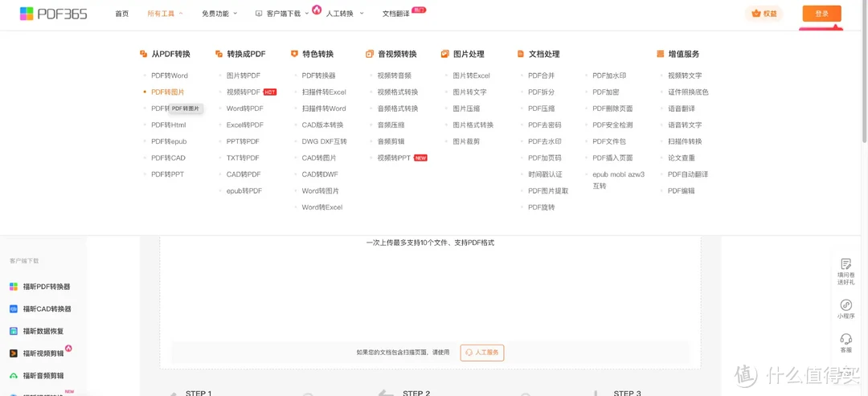Open the 图片转Excel link
The height and width of the screenshot is (396, 868).
click(471, 76)
